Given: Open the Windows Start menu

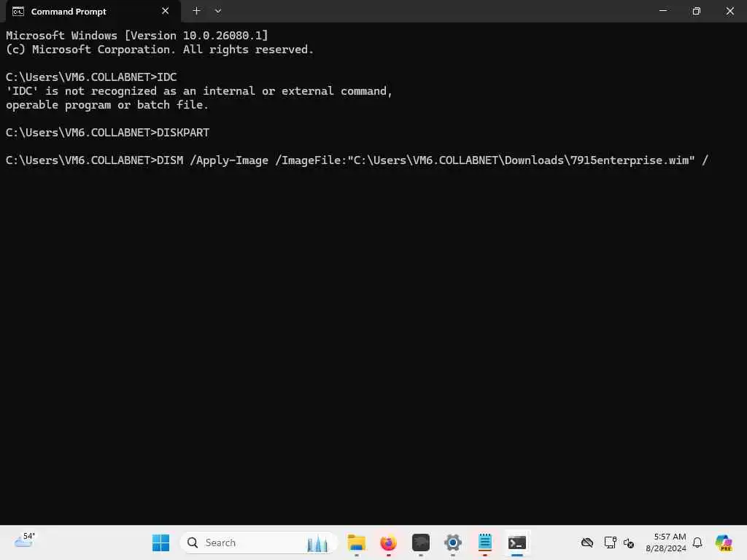Looking at the screenshot, I should 160,542.
